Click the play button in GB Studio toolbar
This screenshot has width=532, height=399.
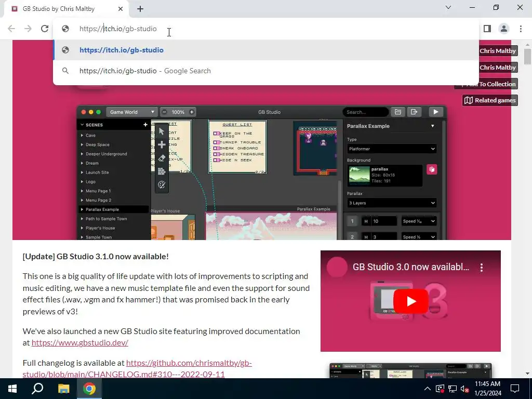[x=436, y=112]
